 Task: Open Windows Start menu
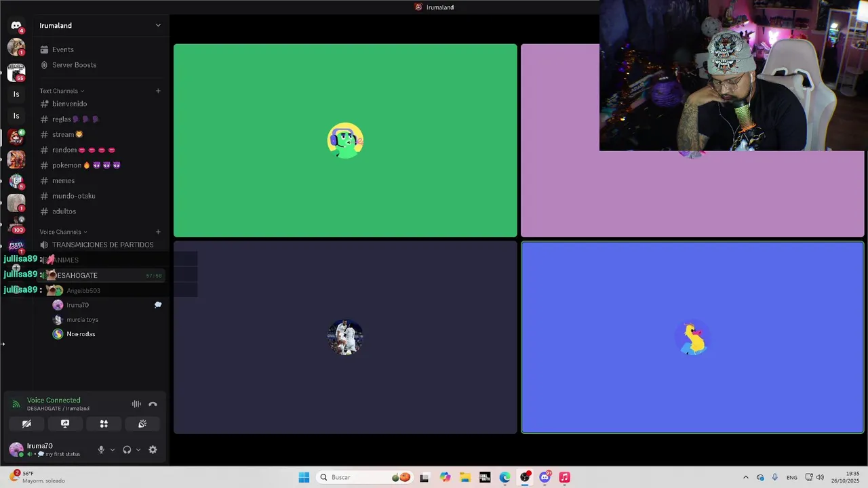(304, 477)
